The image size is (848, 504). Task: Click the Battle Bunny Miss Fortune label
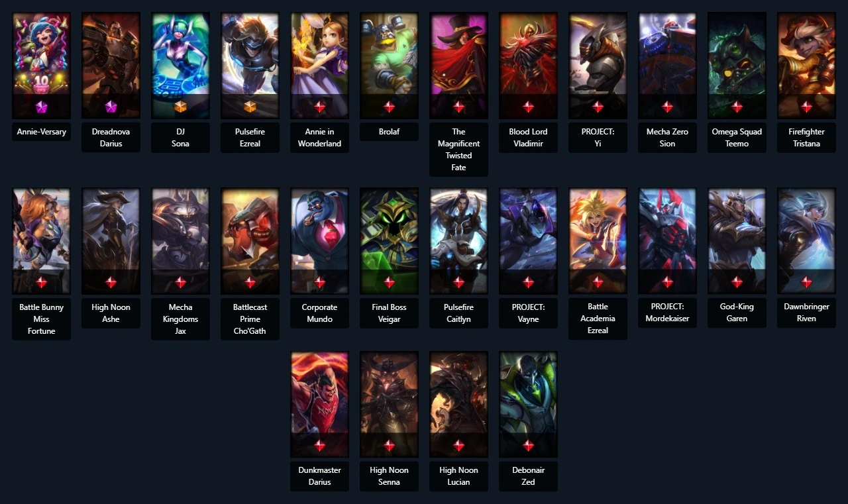[x=41, y=319]
